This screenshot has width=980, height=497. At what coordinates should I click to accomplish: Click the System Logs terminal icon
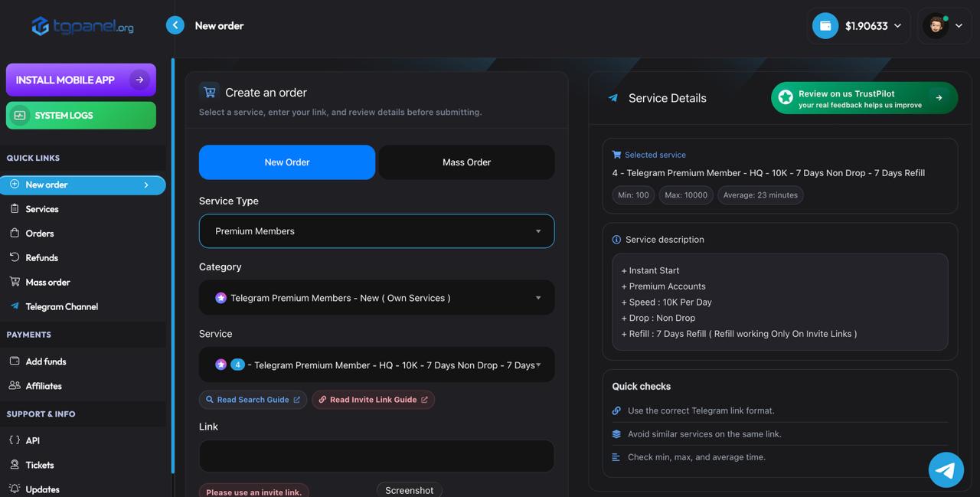tap(20, 116)
